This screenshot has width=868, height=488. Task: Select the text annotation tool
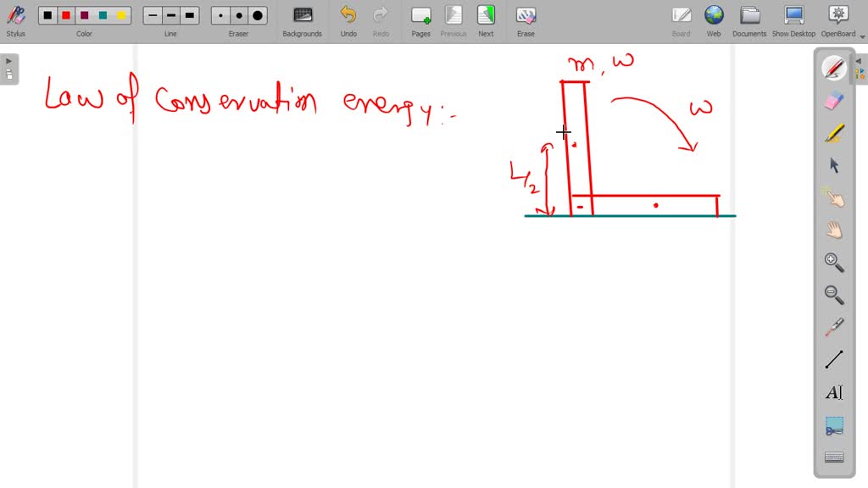click(832, 391)
